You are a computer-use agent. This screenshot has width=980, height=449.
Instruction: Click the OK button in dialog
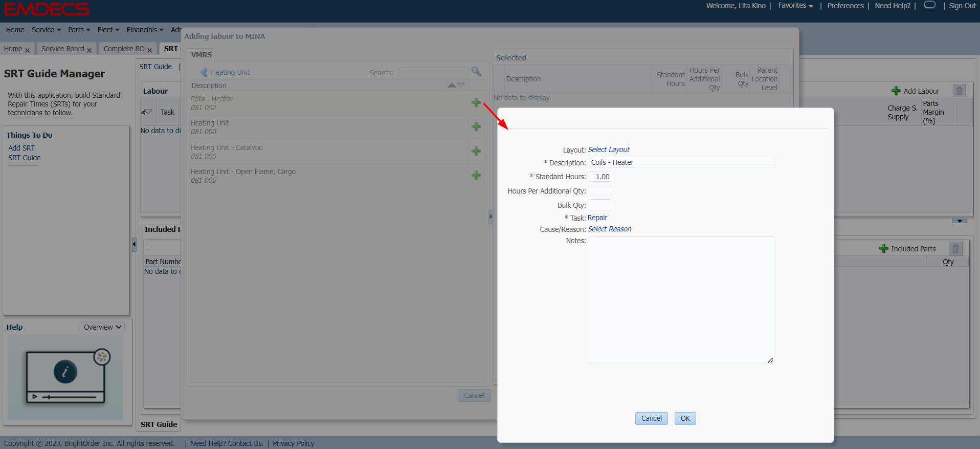tap(685, 418)
